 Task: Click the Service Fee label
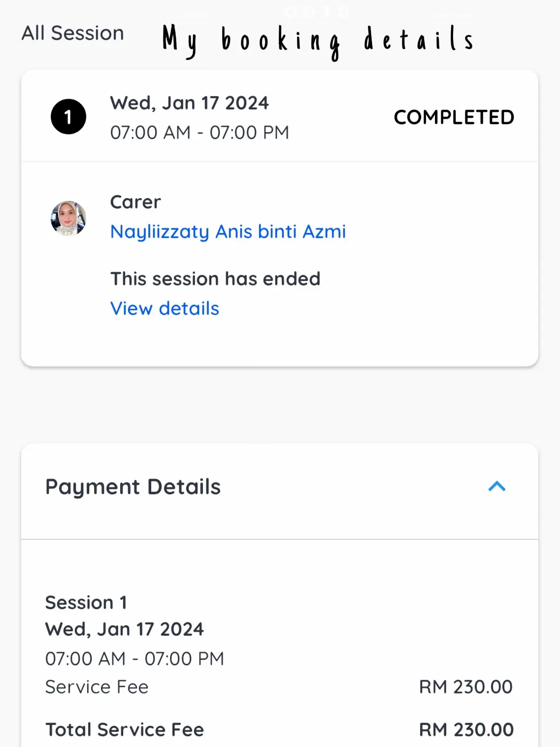(x=97, y=687)
